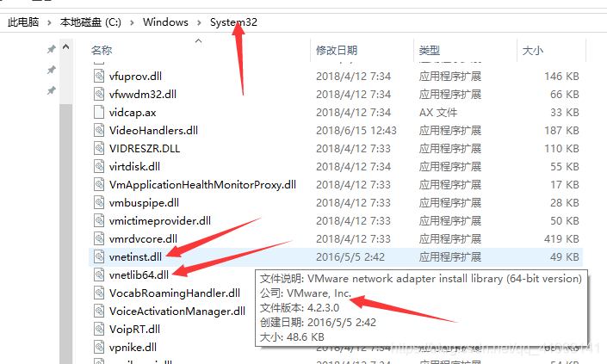Select the VoipRT.dll file icon
Image resolution: width=607 pixels, height=364 pixels.
(x=99, y=330)
